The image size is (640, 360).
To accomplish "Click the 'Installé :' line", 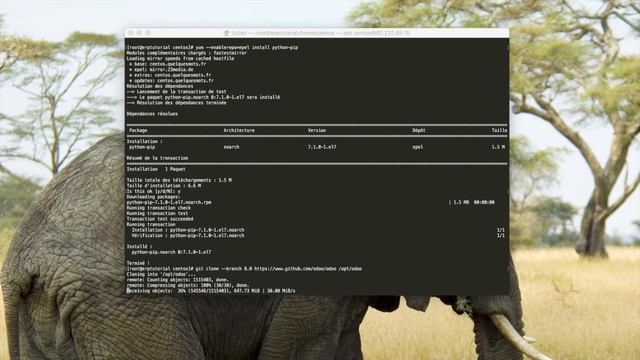I will coord(140,247).
